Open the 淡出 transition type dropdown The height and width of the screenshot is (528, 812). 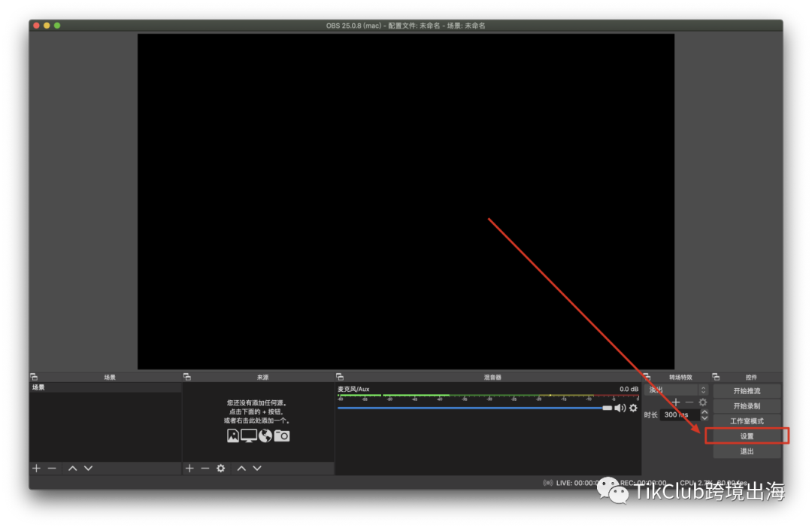[x=677, y=390]
